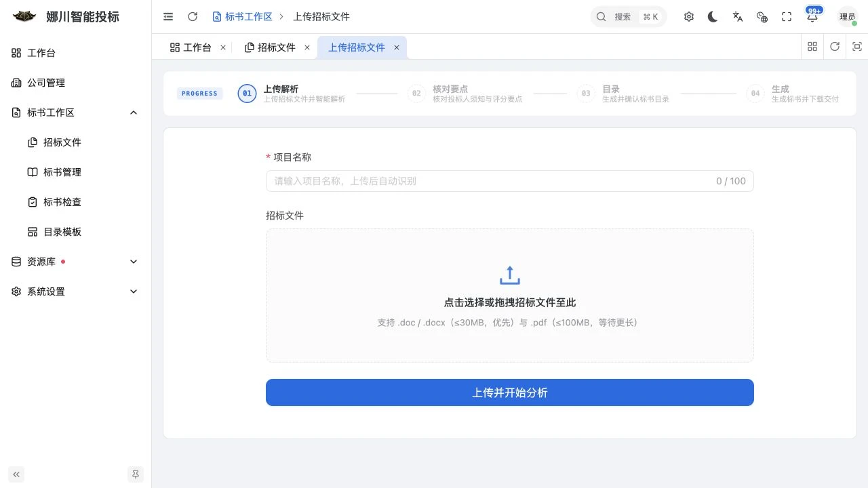The image size is (868, 488).
Task: Click the 招标文件 field label
Action: coord(285,216)
